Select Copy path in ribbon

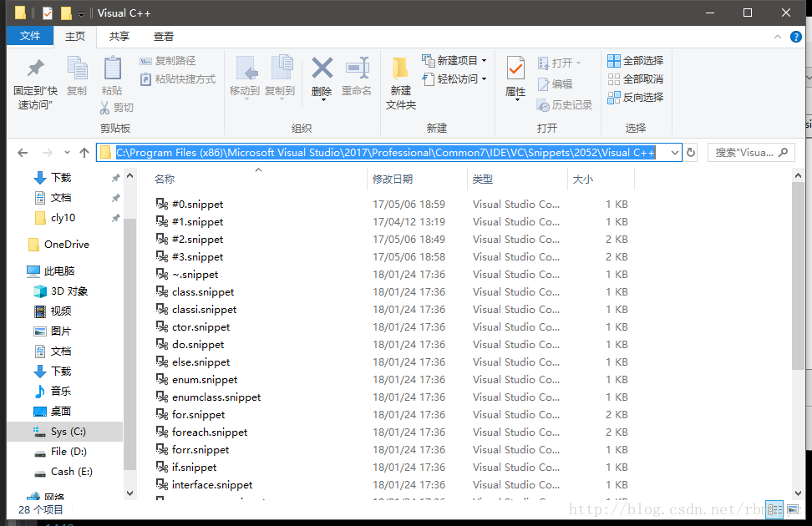pyautogui.click(x=168, y=61)
